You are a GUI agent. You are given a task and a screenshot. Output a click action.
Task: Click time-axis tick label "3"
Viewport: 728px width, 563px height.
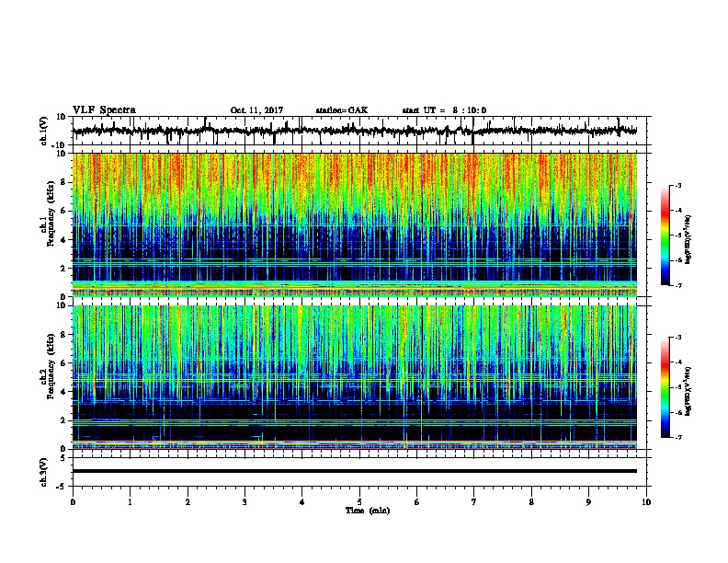click(x=245, y=502)
